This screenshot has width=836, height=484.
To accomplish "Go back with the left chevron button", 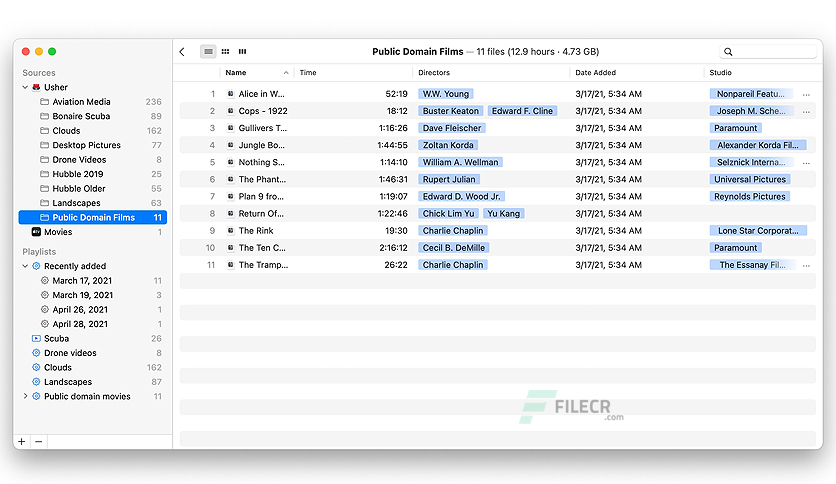I will point(182,52).
